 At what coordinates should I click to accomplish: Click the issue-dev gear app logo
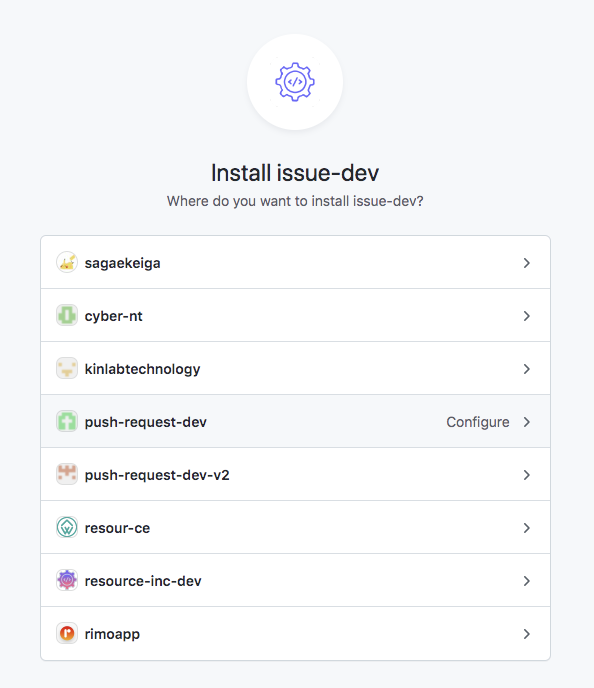pos(295,82)
